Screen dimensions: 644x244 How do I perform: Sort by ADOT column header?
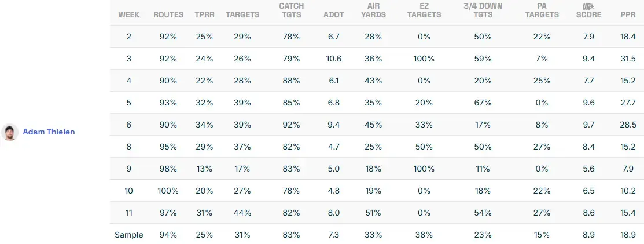[333, 14]
